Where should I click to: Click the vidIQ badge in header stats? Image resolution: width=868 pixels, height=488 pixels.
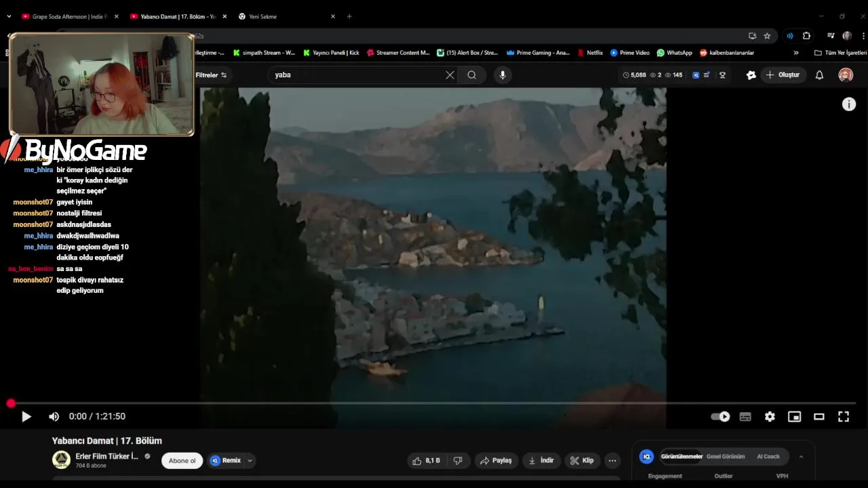point(696,75)
